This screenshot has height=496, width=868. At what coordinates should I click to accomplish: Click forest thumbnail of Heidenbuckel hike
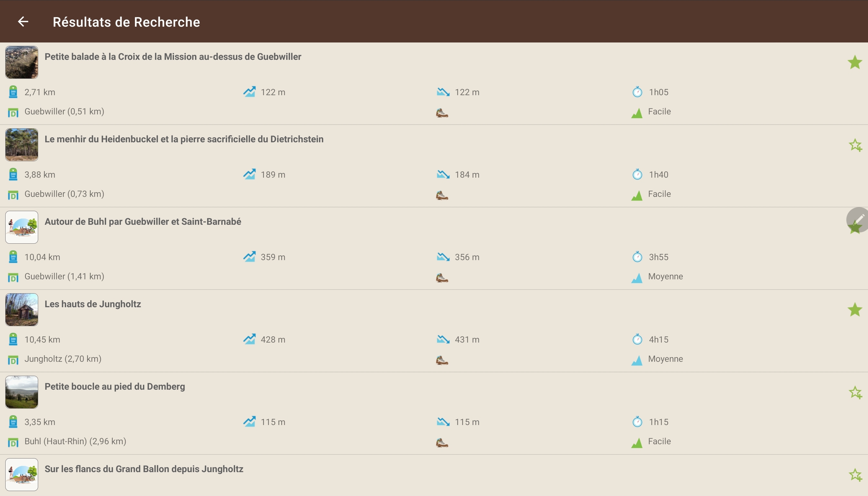(x=21, y=145)
